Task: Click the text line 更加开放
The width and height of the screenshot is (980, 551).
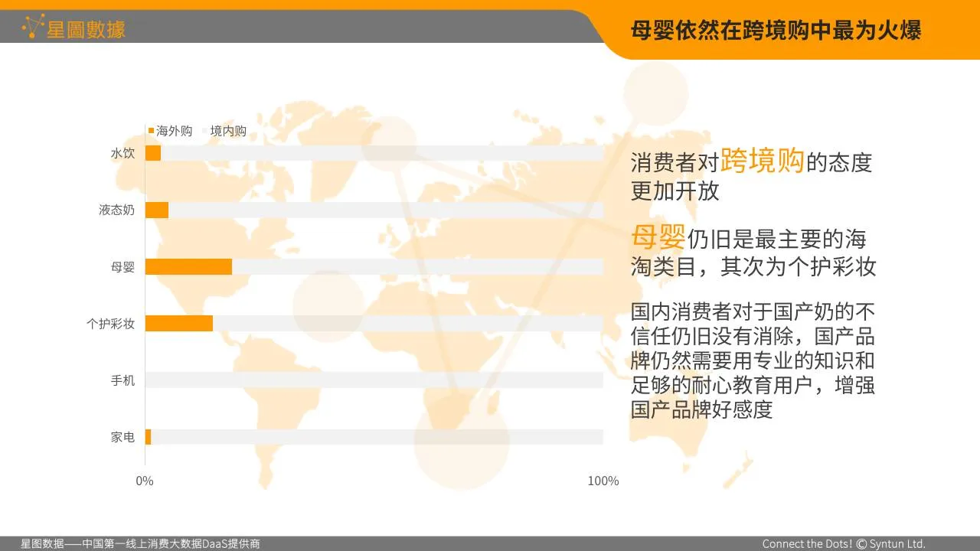Action: click(x=675, y=191)
